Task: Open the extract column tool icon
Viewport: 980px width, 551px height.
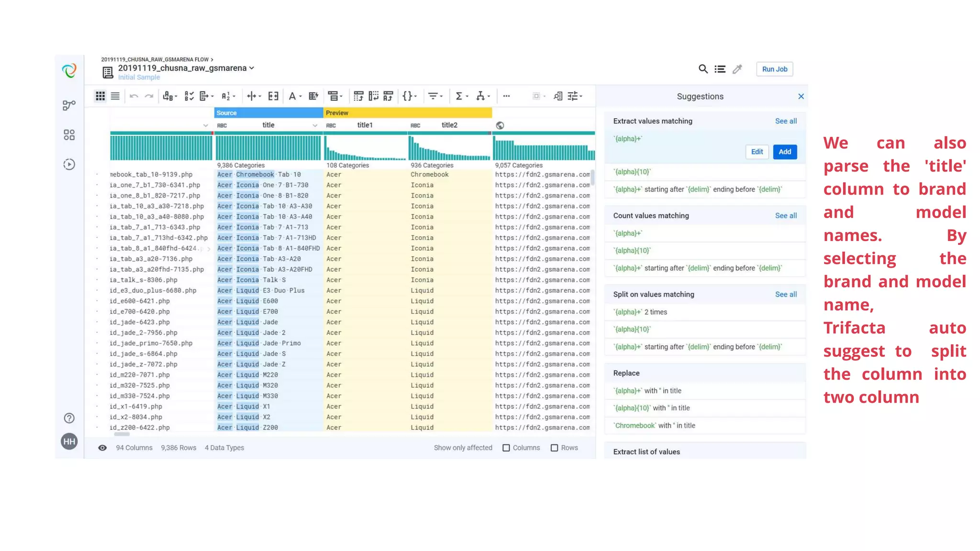Action: pyautogui.click(x=206, y=96)
